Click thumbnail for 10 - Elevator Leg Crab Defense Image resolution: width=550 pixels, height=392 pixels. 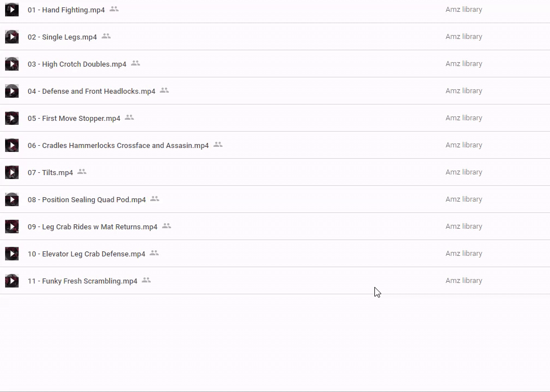point(12,254)
